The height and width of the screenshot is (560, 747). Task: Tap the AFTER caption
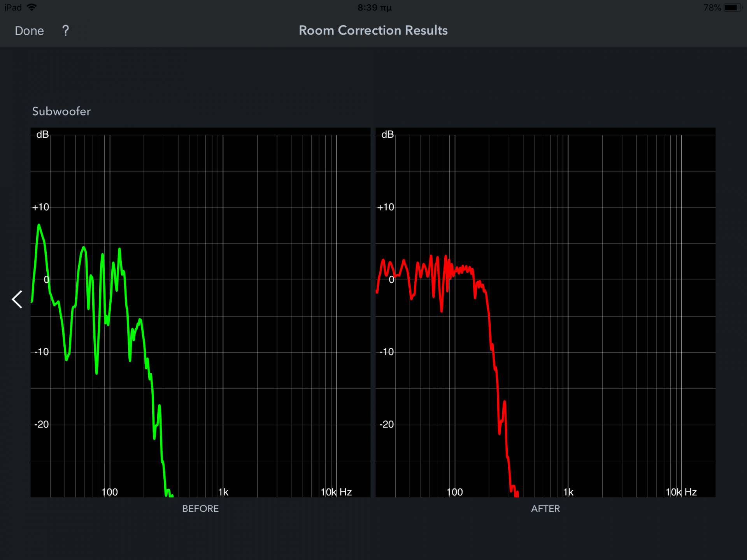pos(545,508)
